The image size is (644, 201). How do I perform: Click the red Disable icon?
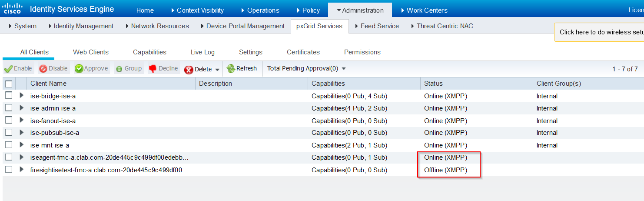[43, 69]
